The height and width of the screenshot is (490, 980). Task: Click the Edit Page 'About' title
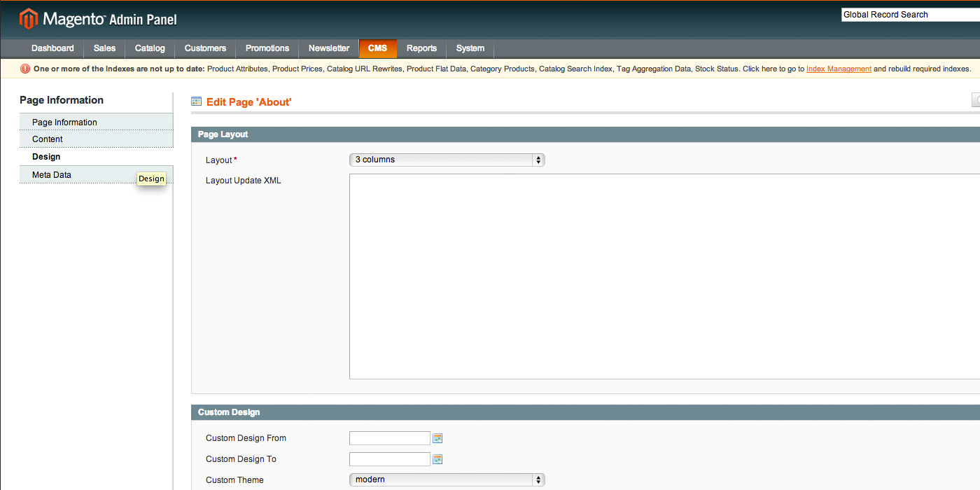pyautogui.click(x=248, y=102)
